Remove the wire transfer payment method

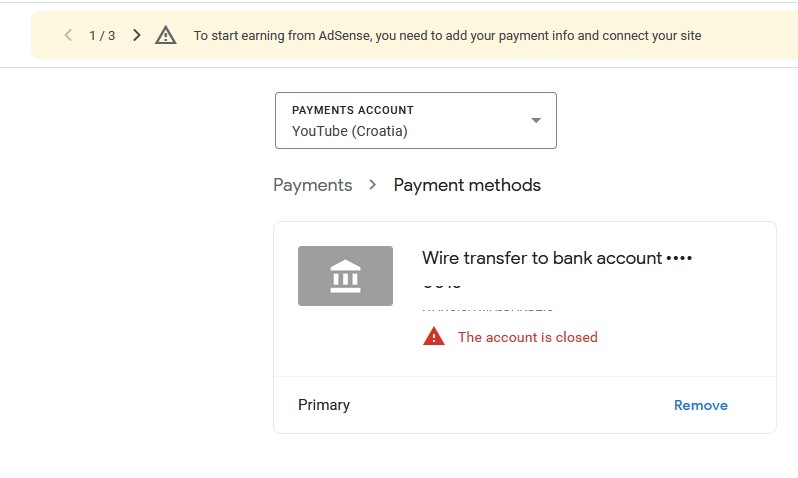pyautogui.click(x=700, y=405)
